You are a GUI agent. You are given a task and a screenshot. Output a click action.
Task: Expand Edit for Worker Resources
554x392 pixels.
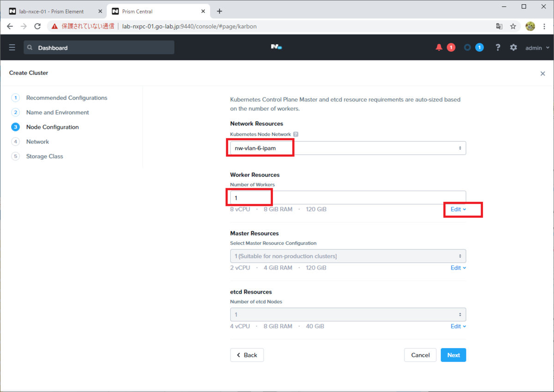(x=458, y=209)
